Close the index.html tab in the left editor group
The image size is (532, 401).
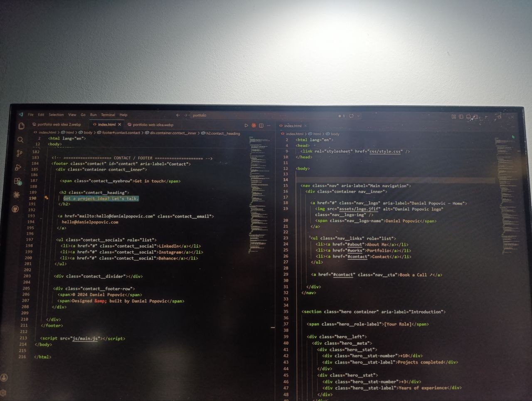tap(120, 124)
